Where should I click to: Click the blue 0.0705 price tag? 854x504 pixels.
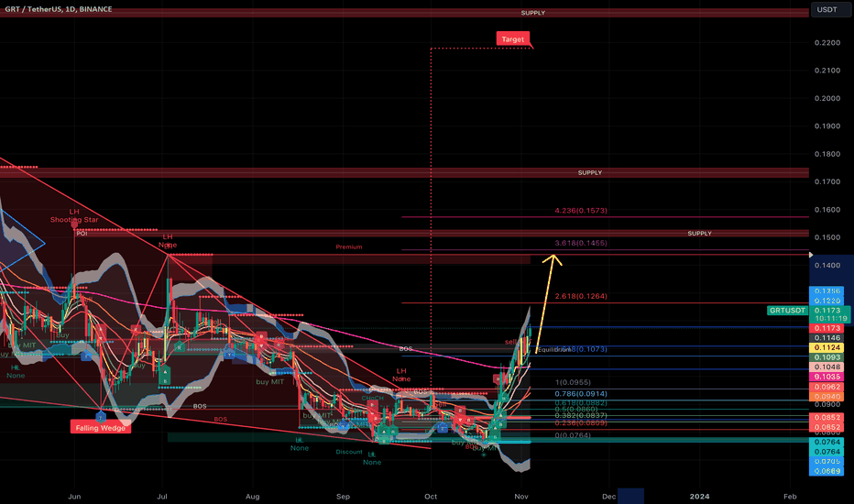coord(827,462)
